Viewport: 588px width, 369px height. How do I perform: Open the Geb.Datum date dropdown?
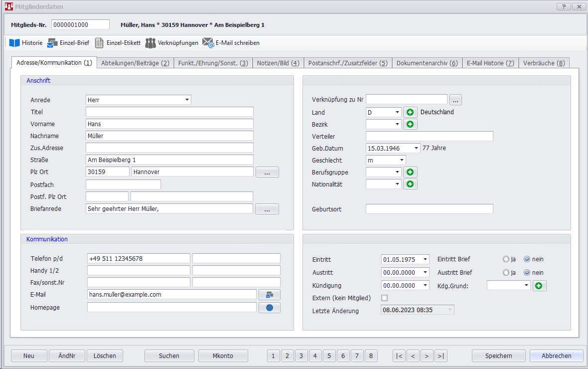pos(416,148)
